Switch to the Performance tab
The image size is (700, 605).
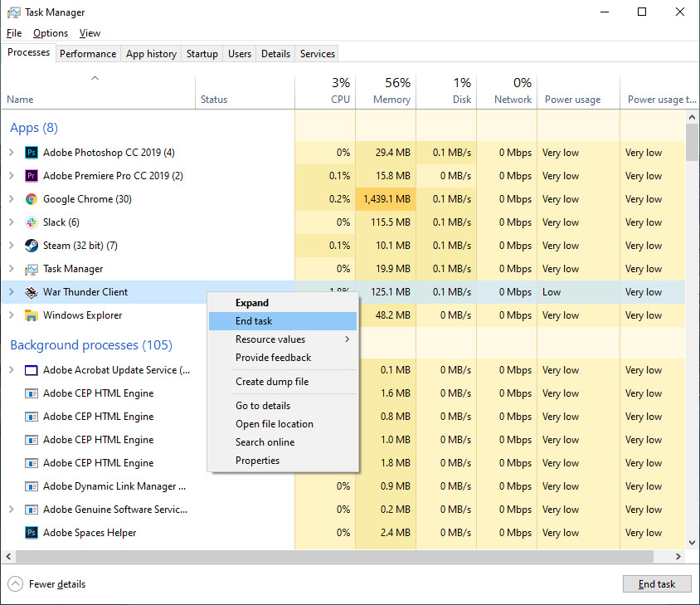[x=88, y=54]
